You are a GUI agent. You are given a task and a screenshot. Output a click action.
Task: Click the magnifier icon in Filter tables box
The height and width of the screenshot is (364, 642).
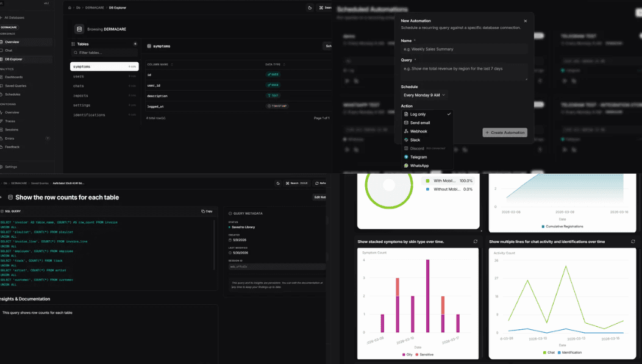[76, 52]
